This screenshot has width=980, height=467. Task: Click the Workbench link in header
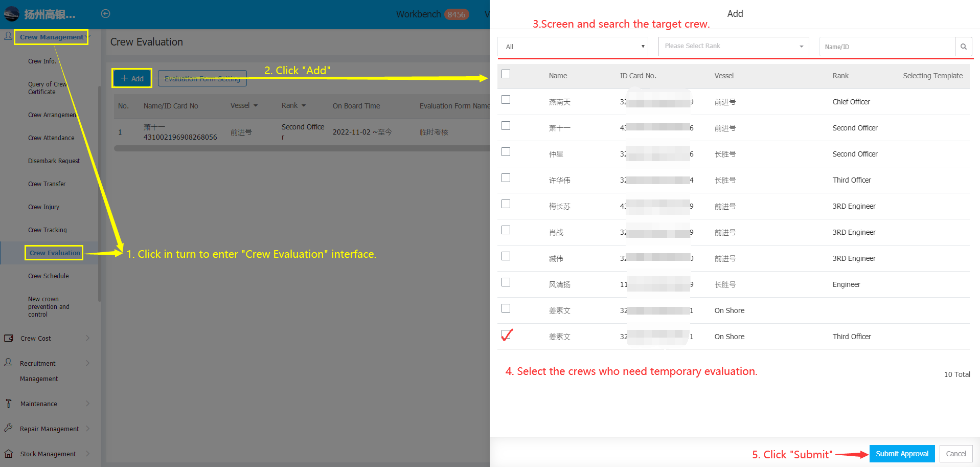coord(418,14)
